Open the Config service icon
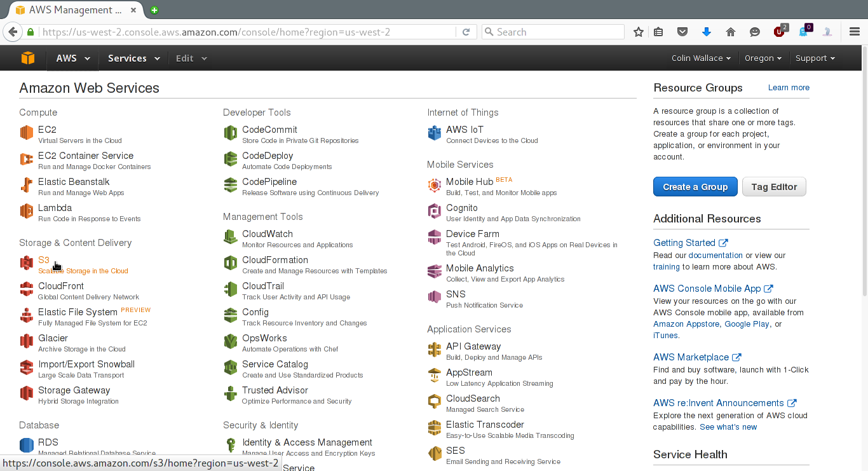The image size is (868, 471). 231,315
